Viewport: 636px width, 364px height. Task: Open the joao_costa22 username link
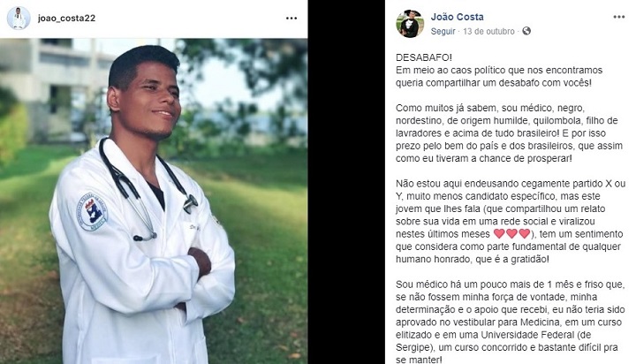[x=66, y=19]
